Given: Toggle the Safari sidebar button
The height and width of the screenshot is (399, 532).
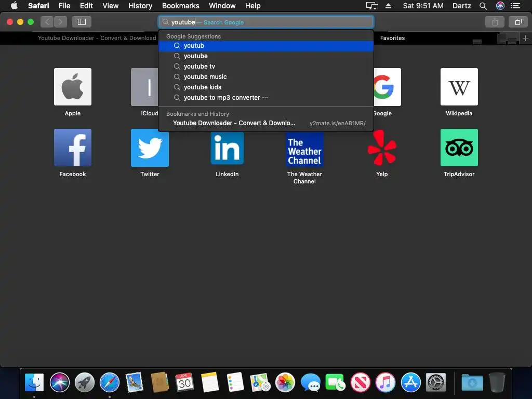Looking at the screenshot, I should [x=82, y=22].
